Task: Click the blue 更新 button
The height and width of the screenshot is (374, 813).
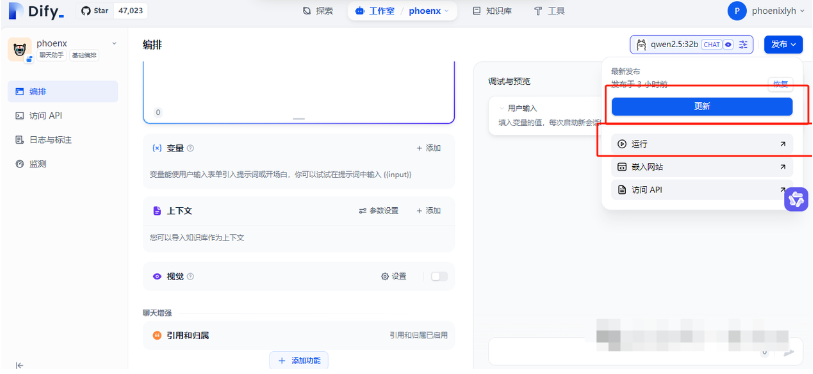Action: (702, 106)
